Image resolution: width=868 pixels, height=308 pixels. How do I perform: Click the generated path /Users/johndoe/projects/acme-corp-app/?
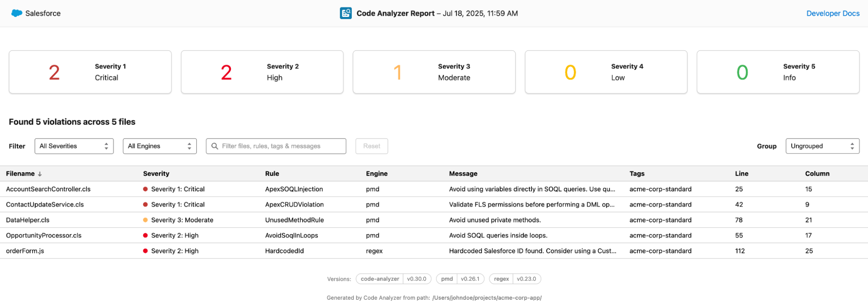pos(487,298)
